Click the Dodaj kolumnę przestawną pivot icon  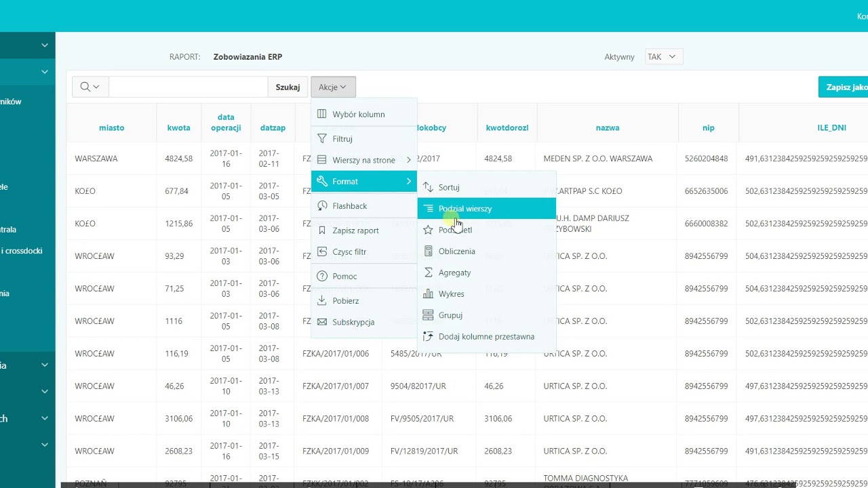[x=428, y=336]
